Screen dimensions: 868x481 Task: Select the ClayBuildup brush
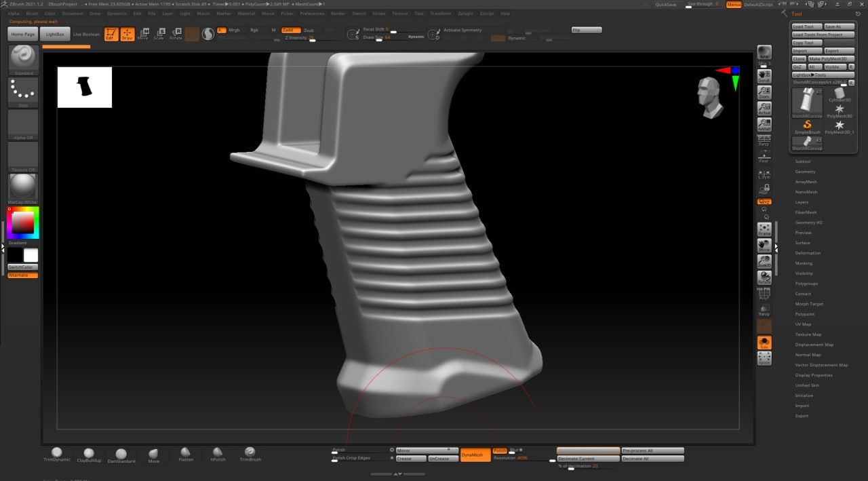[x=89, y=455]
